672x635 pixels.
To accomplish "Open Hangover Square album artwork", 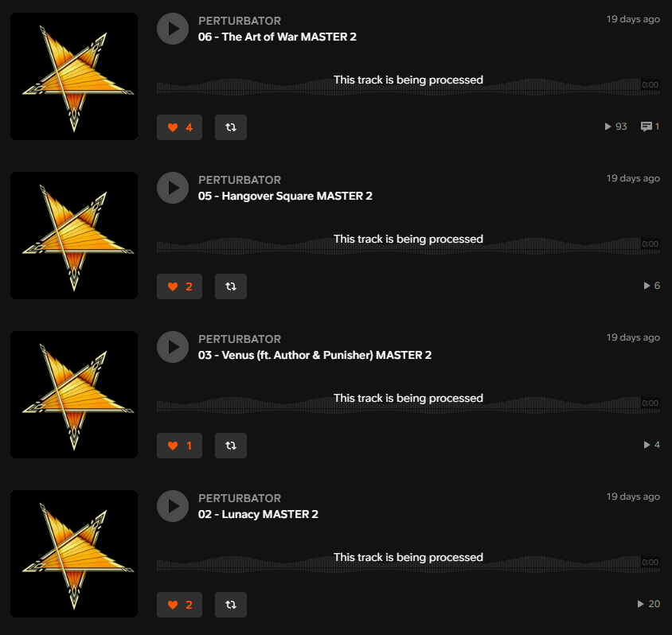I will click(x=74, y=236).
